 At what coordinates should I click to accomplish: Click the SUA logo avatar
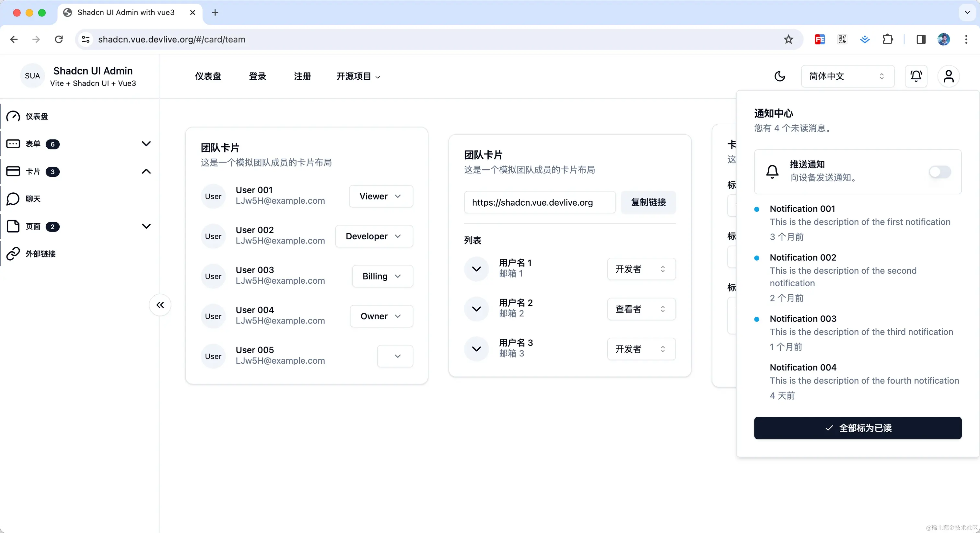[x=32, y=76]
